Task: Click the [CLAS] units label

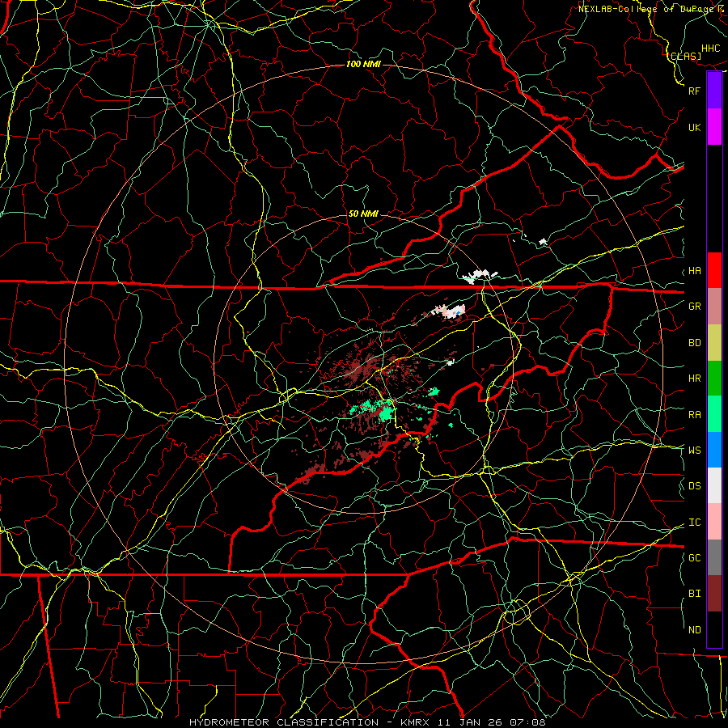Action: point(684,56)
